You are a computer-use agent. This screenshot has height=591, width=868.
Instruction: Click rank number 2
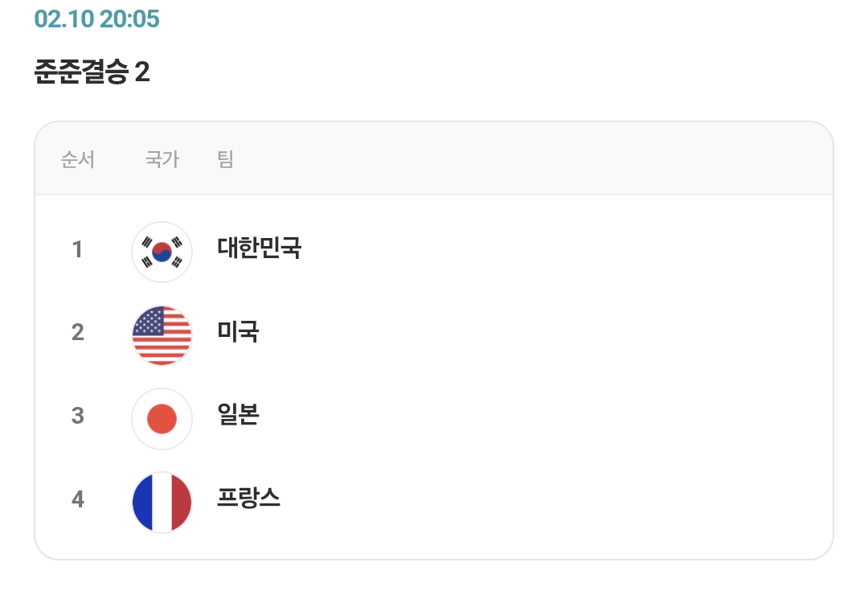pos(77,332)
